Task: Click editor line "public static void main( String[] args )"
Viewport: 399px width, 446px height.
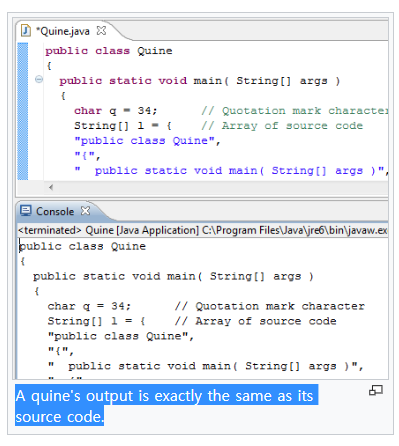Action: [x=200, y=81]
